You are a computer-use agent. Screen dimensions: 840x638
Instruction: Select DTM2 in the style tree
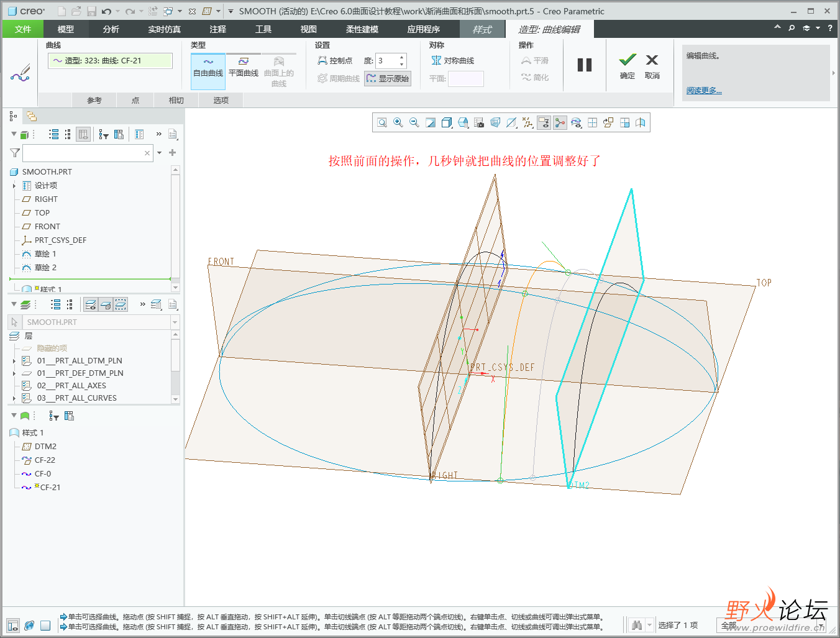(45, 447)
